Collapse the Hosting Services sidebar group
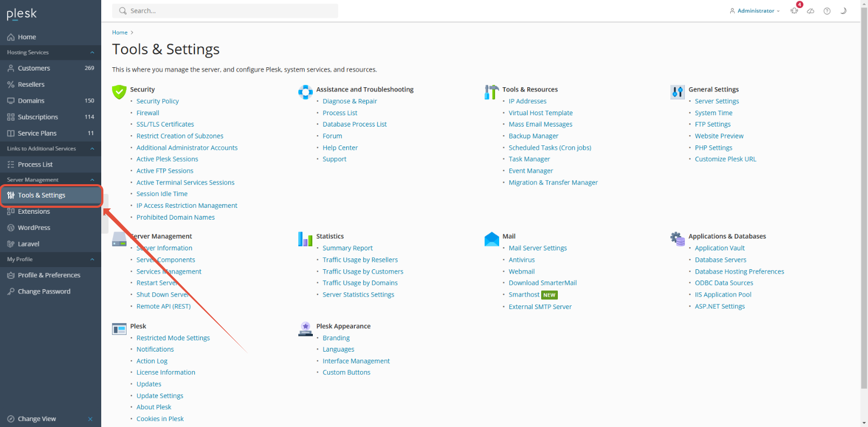868x427 pixels. pyautogui.click(x=92, y=53)
